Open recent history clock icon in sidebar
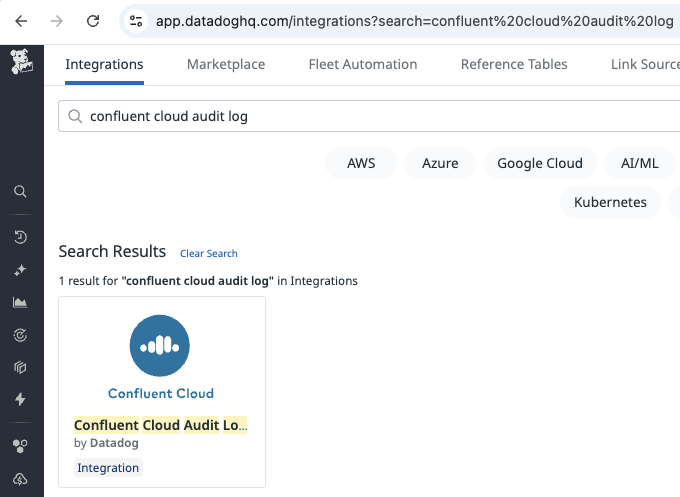The image size is (680, 497). click(x=20, y=237)
